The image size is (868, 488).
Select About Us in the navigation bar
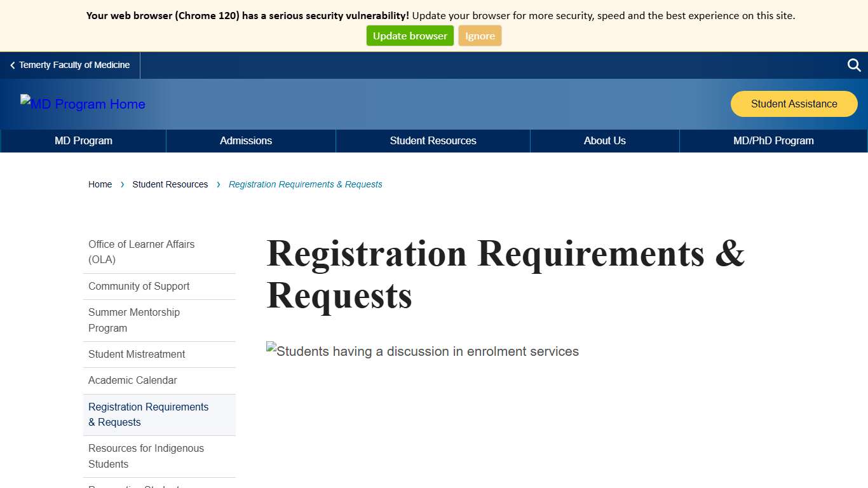(x=604, y=140)
